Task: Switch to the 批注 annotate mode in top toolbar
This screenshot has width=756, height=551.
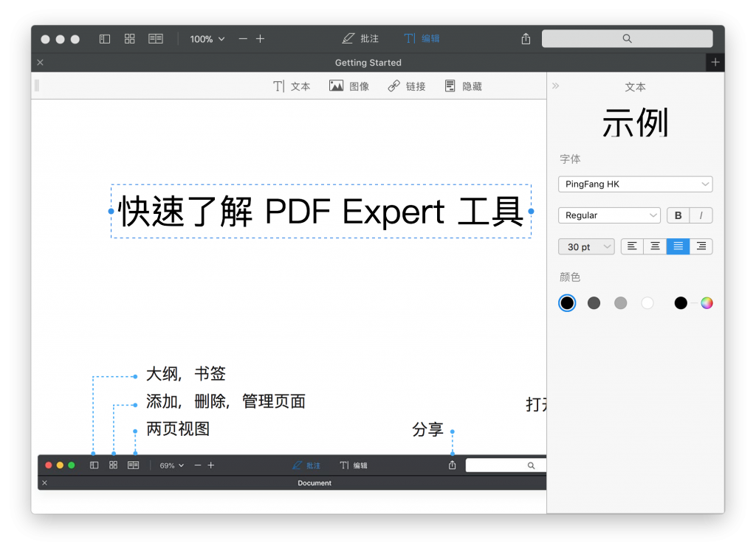Action: 360,38
